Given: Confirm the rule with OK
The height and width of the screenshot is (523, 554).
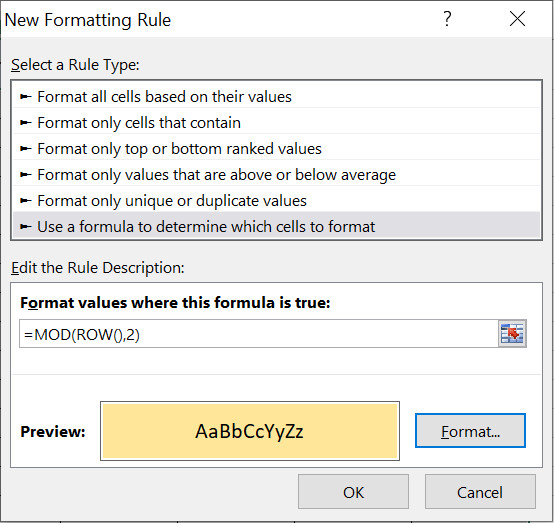Looking at the screenshot, I should 353,492.
